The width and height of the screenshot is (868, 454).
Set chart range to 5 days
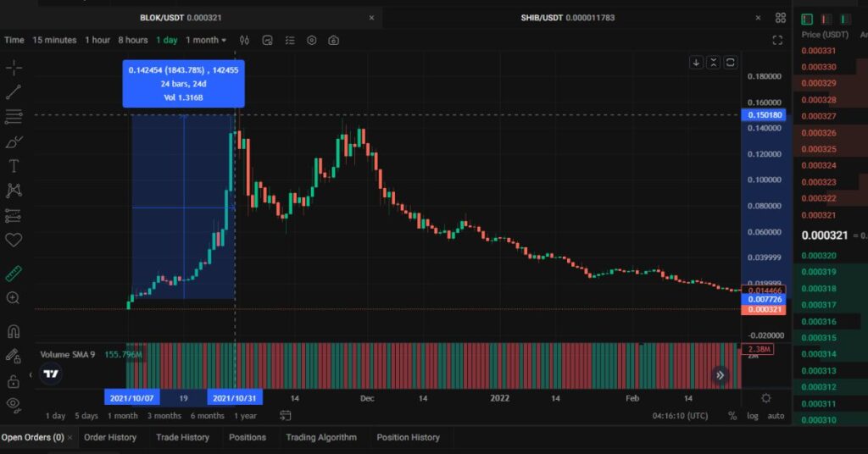[86, 416]
